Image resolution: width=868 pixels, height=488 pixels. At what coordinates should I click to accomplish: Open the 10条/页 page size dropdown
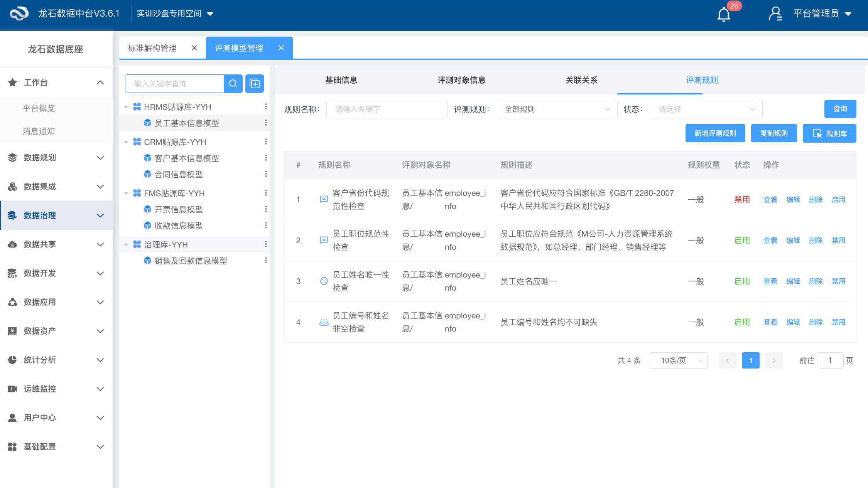(x=678, y=360)
